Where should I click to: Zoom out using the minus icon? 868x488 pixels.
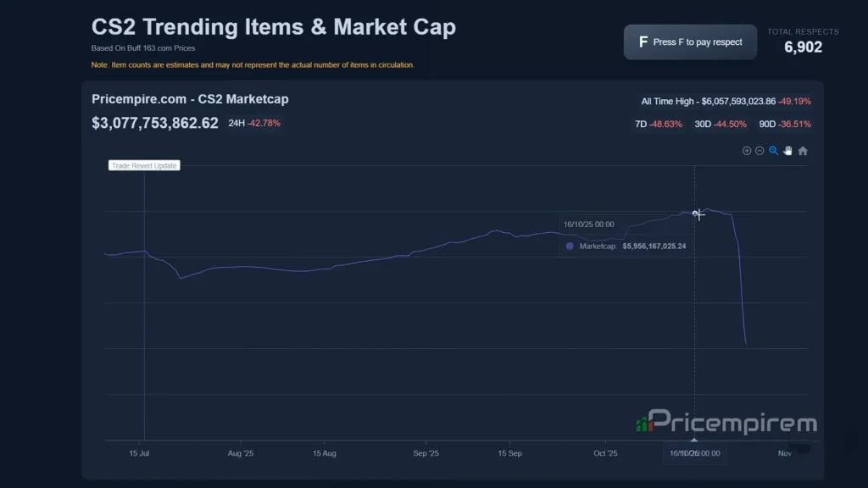[759, 151]
